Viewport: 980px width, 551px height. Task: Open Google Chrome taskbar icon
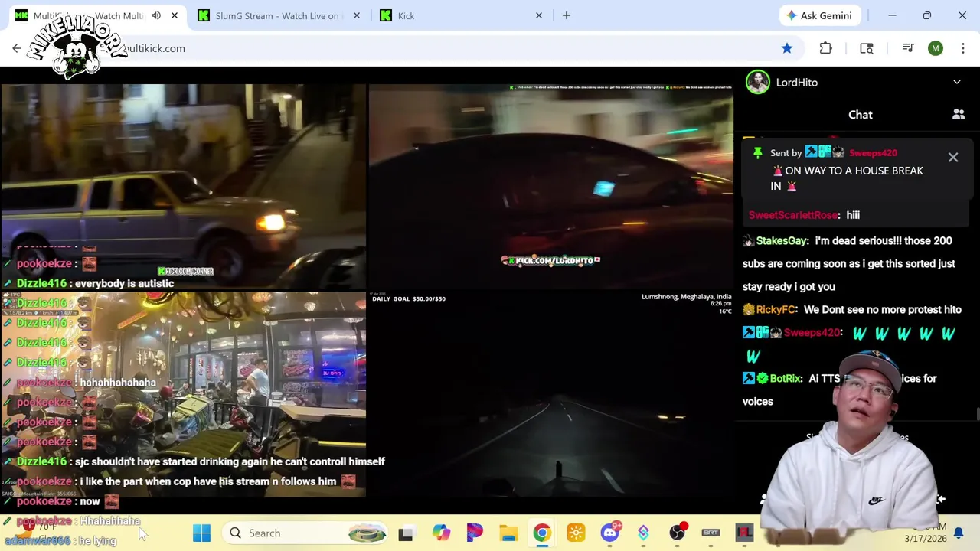(x=542, y=533)
